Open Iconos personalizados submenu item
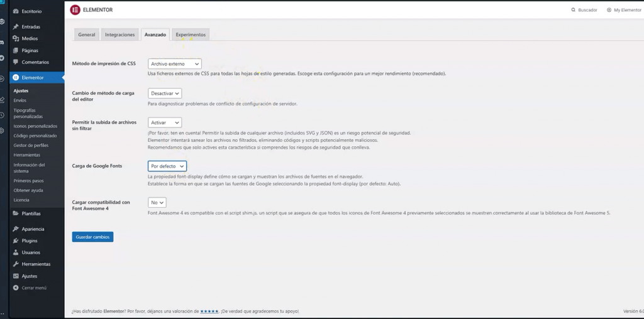 pyautogui.click(x=35, y=126)
